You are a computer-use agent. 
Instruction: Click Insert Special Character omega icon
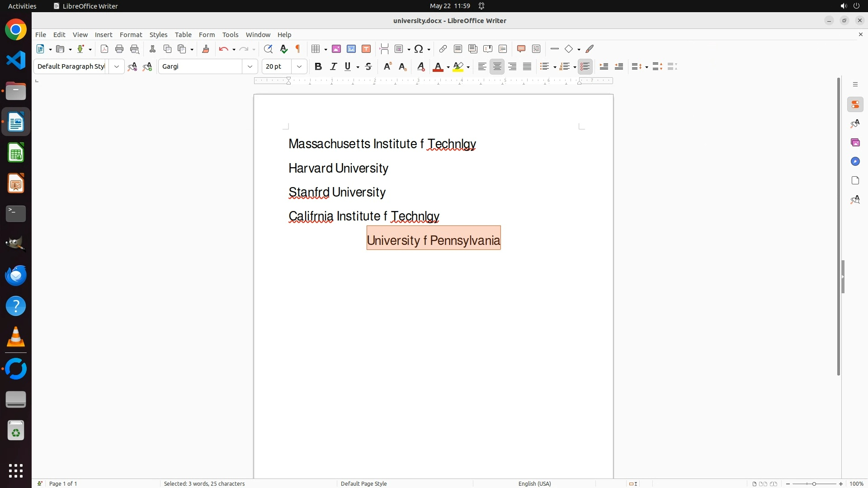tap(419, 49)
